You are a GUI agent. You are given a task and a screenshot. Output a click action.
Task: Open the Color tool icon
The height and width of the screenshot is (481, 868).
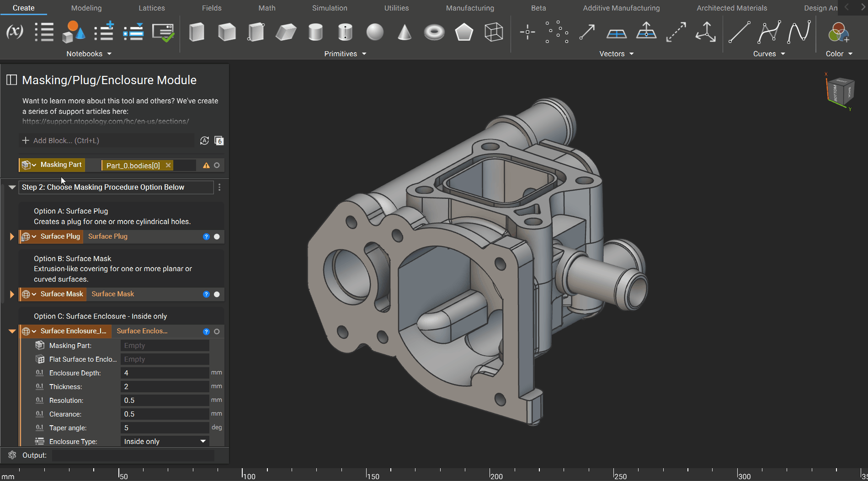[x=838, y=32]
